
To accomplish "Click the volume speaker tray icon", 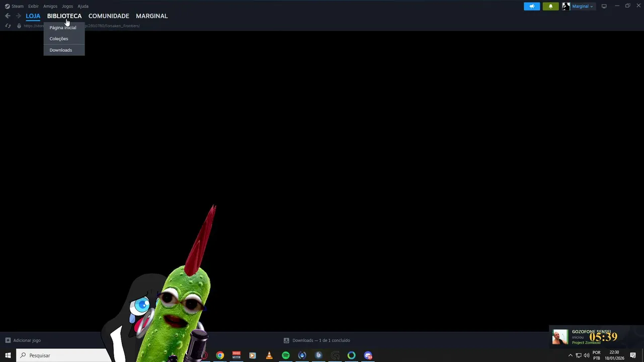I will pos(587,355).
